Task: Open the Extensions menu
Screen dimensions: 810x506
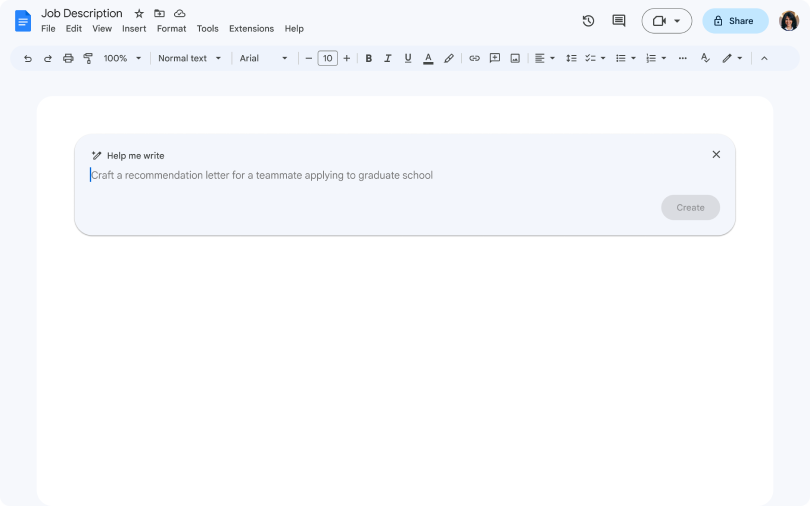Action: [251, 29]
